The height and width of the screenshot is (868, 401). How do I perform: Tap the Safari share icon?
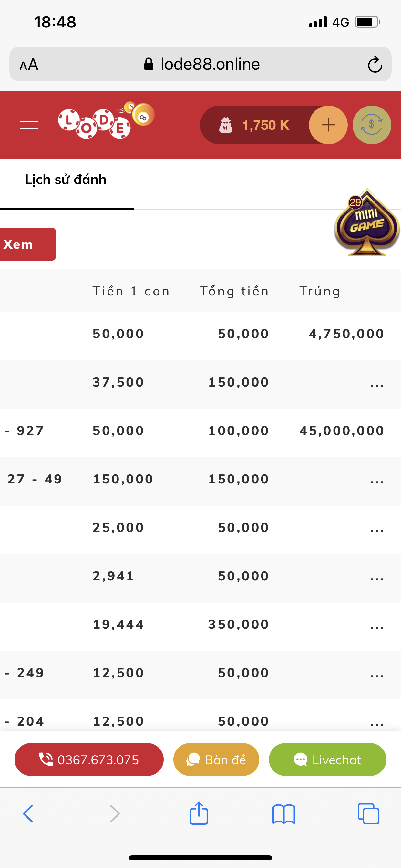tap(199, 814)
